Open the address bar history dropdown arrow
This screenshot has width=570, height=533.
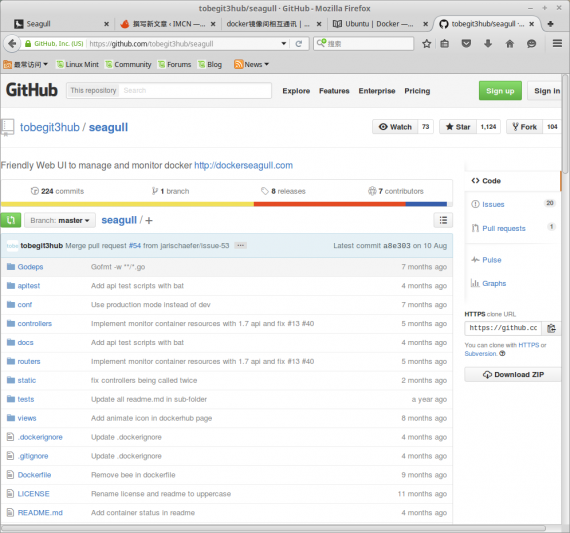284,44
